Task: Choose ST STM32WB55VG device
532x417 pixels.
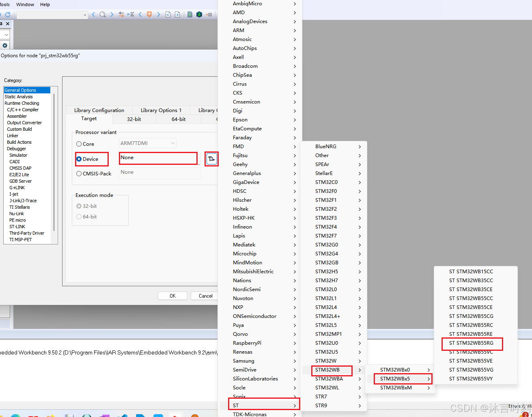Action: pyautogui.click(x=471, y=370)
